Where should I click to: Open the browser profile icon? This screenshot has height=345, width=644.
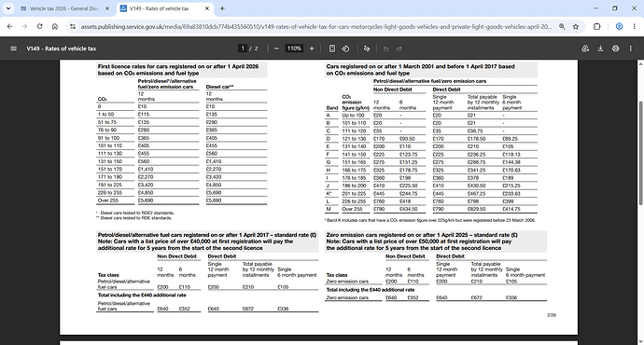click(619, 26)
